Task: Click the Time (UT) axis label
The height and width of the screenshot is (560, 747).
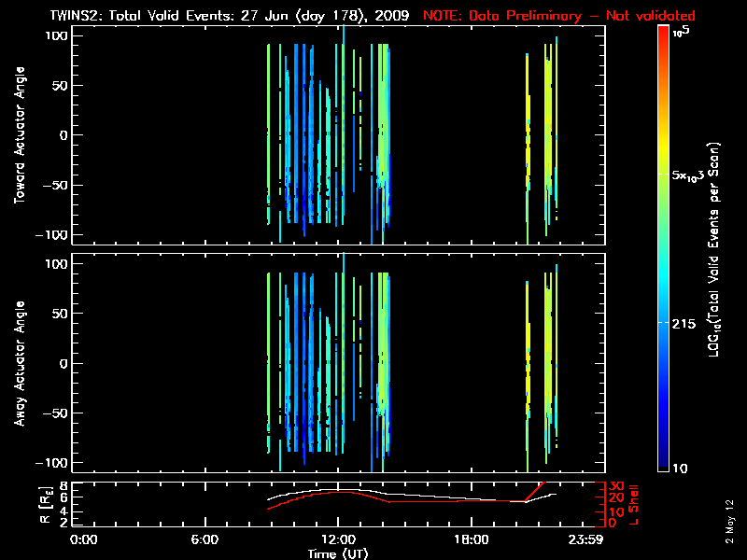Action: tap(339, 553)
